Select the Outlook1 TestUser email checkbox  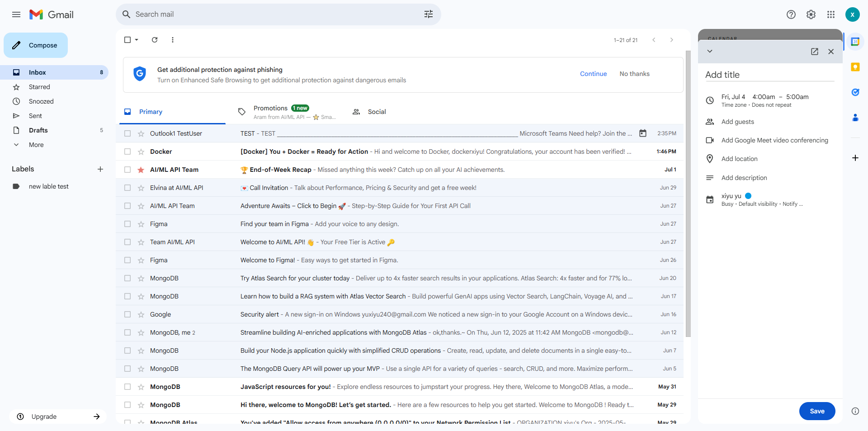tap(127, 133)
